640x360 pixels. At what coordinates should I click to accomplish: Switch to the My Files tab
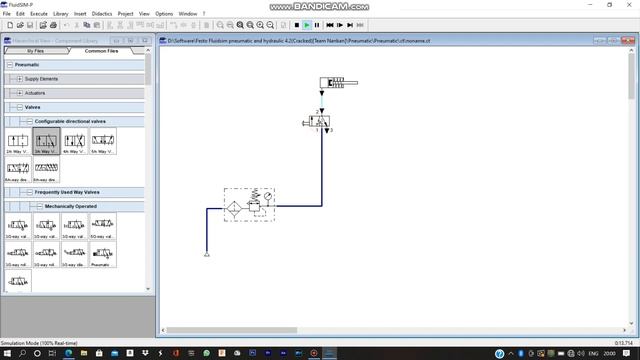36,51
